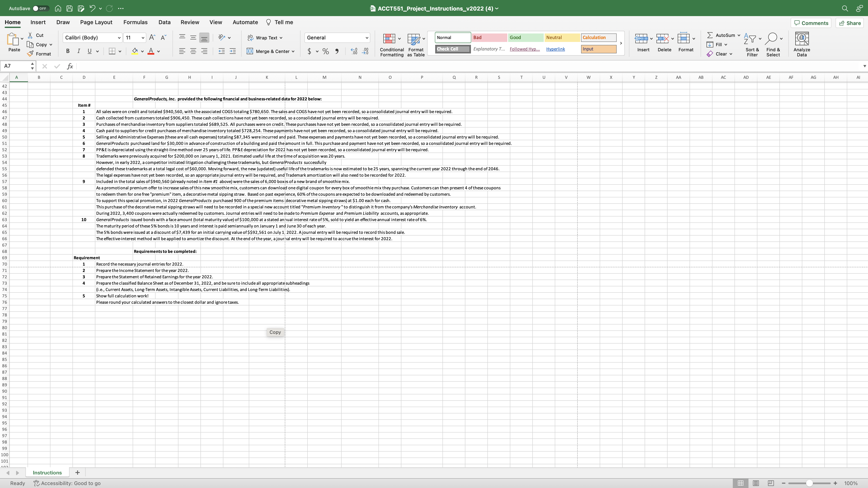Expand the number format dropdown
This screenshot has height=488, width=868.
tap(367, 37)
